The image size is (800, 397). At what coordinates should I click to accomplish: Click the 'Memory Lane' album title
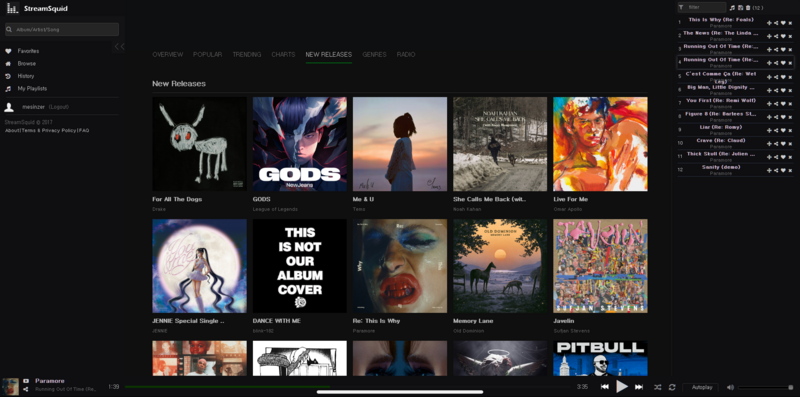[473, 321]
